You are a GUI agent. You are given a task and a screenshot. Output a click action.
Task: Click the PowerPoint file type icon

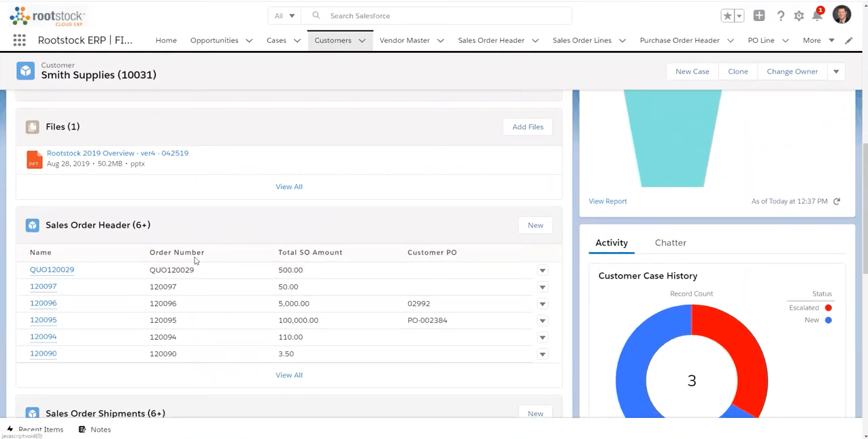[34, 158]
